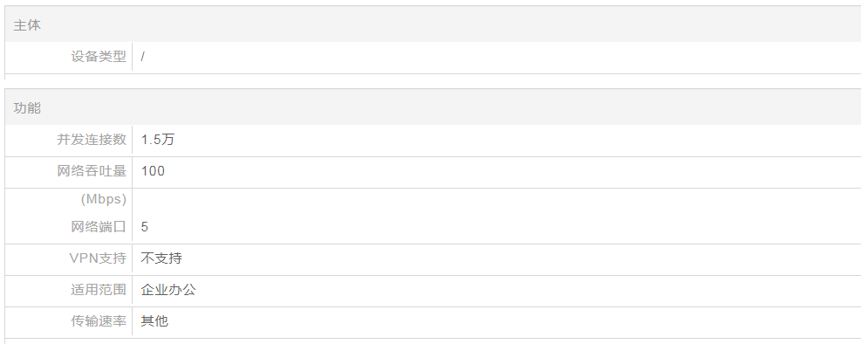Image resolution: width=868 pixels, height=344 pixels.
Task: Click the (Mbps) unit label
Action: coord(104,199)
